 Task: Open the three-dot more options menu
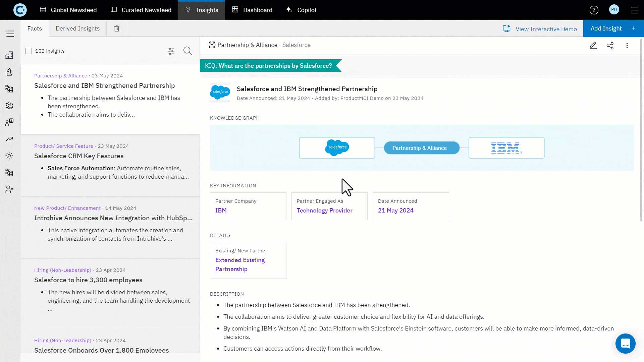pyautogui.click(x=627, y=45)
